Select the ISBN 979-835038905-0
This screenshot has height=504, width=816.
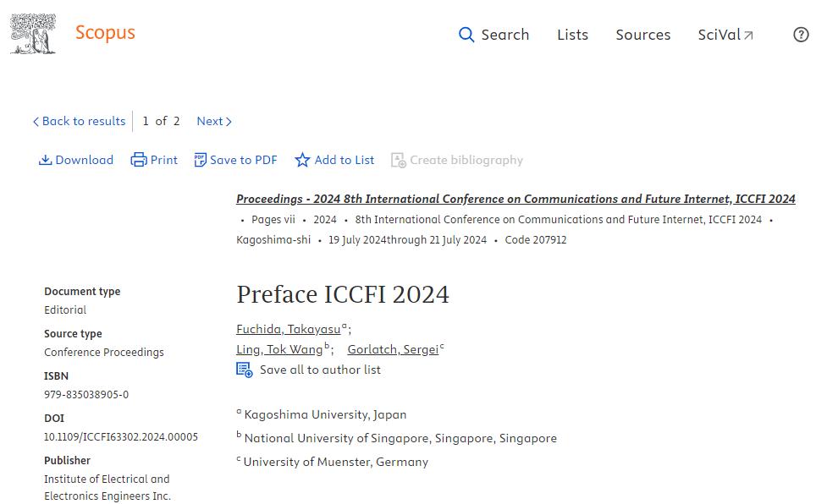(x=86, y=394)
